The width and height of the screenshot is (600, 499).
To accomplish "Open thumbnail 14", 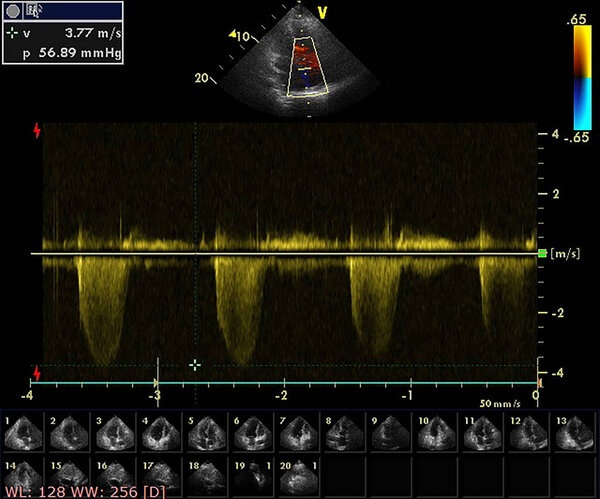I will pyautogui.click(x=23, y=477).
